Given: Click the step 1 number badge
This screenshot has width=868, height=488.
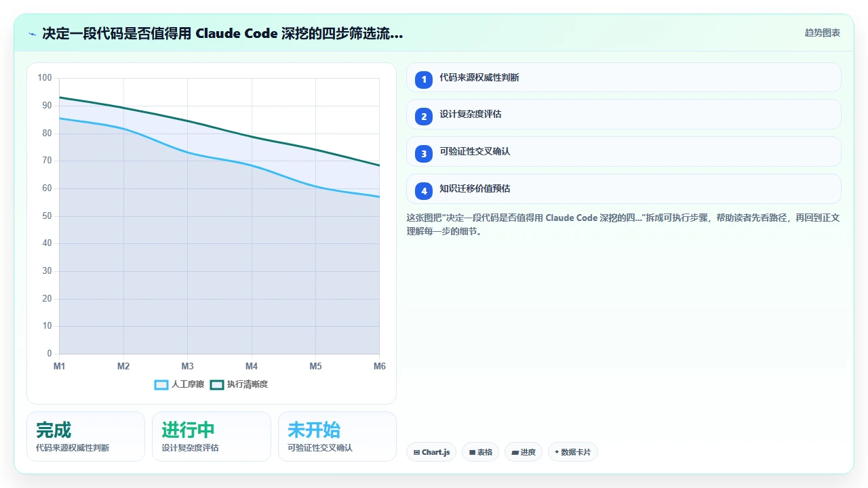Looking at the screenshot, I should (x=424, y=79).
